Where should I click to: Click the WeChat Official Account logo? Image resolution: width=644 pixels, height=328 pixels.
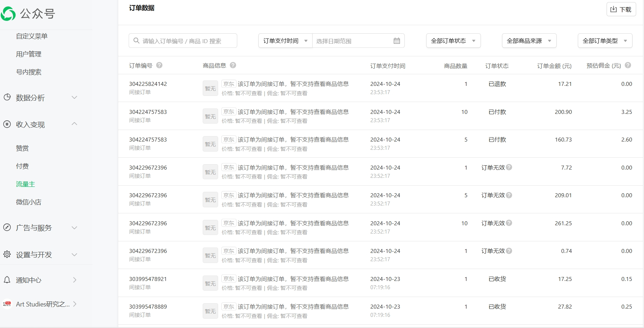pos(8,14)
